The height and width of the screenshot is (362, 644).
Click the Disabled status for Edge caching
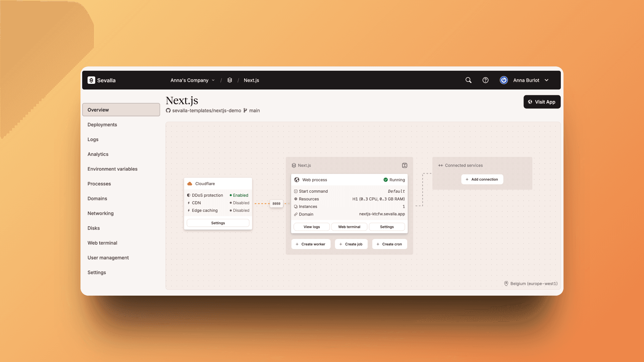tap(239, 210)
